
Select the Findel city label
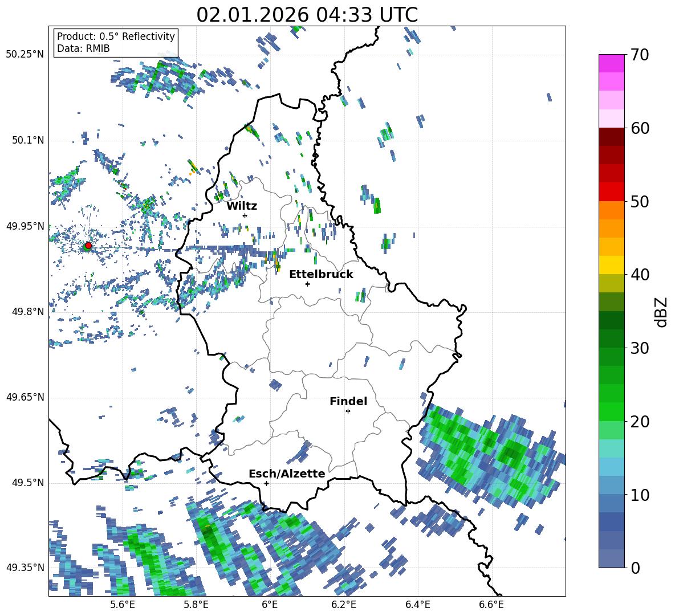pyautogui.click(x=348, y=401)
